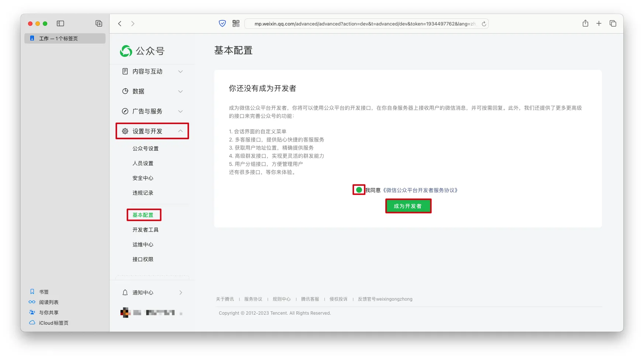Image resolution: width=644 pixels, height=359 pixels.
Task: Show tab overview icon
Action: pos(613,24)
